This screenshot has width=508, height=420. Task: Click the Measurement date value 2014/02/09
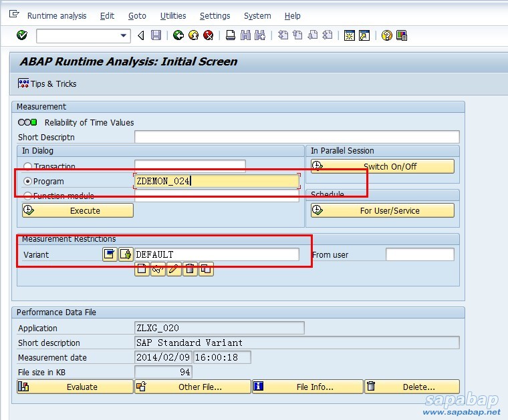163,357
